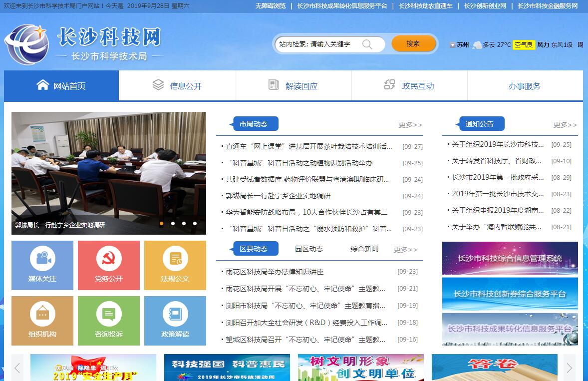Open the 组织机构 icon tile
588x381 pixels.
pyautogui.click(x=42, y=321)
